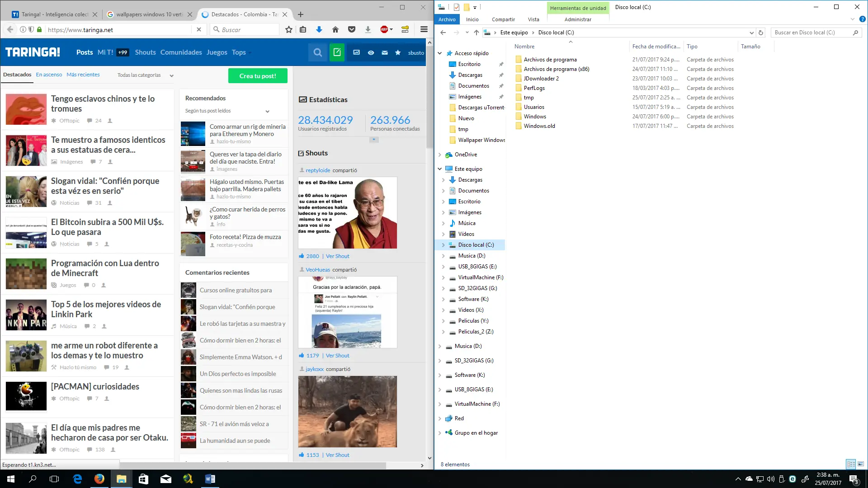Select JDownloader 2 folder in the list
The image size is (868, 488).
coord(541,79)
